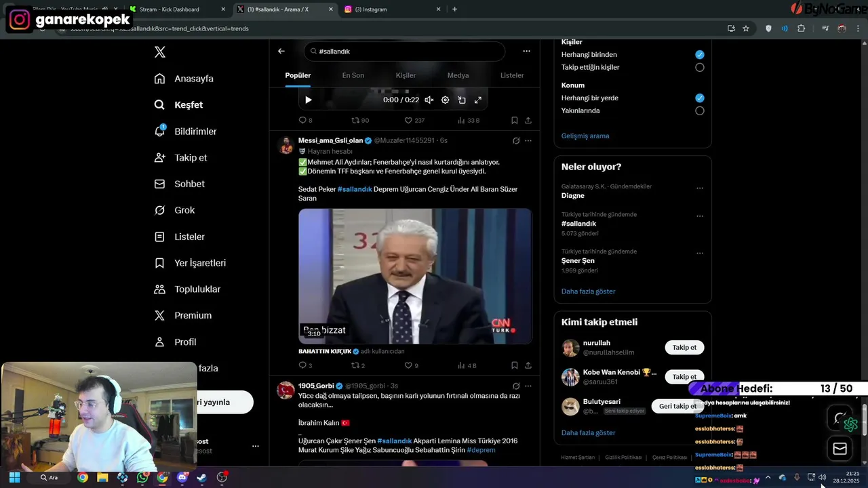The image size is (868, 488).
Task: Open Messi_ama_Gsli_olan profile
Action: click(330, 140)
